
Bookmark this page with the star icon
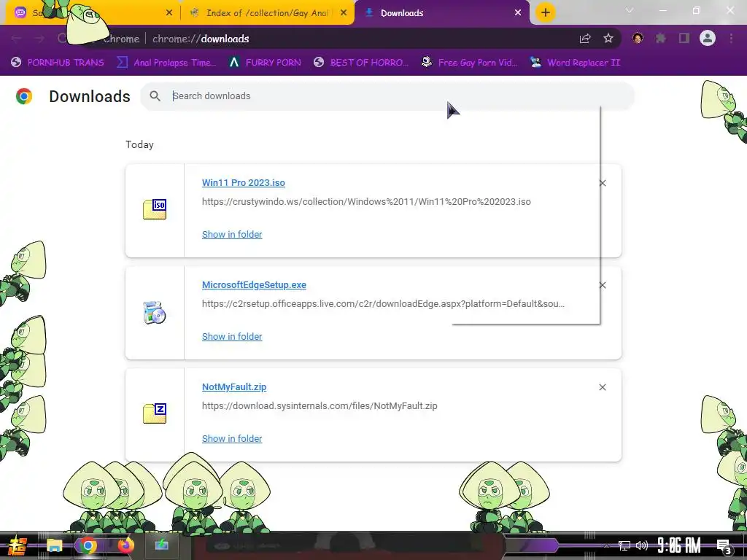pyautogui.click(x=608, y=39)
